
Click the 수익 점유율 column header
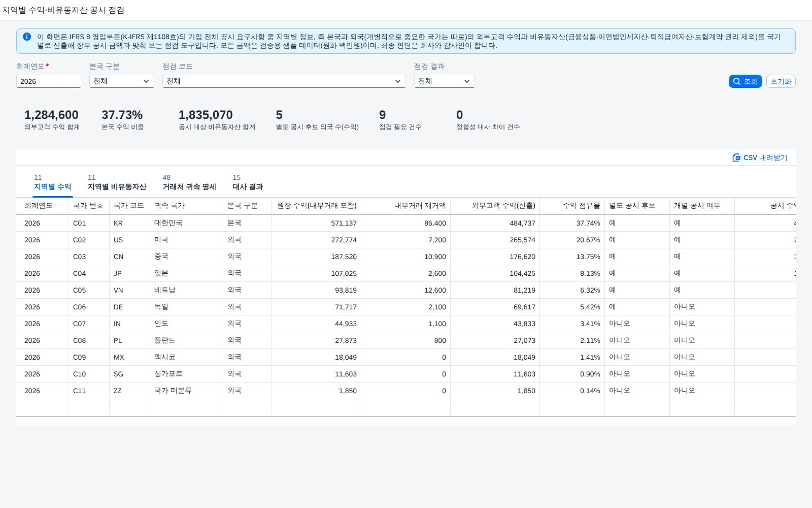(572, 206)
